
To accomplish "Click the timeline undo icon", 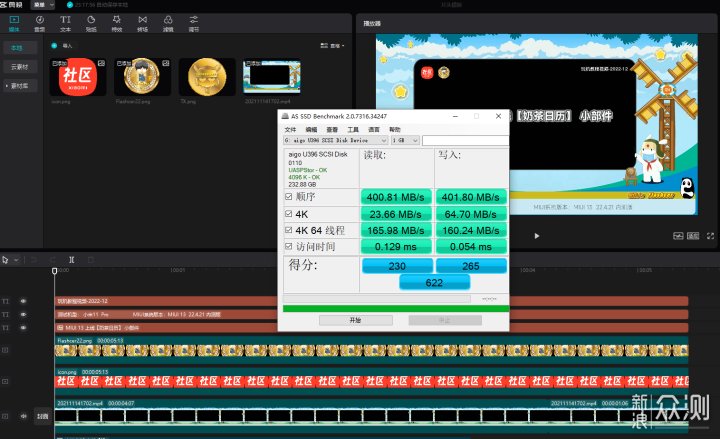I will click(34, 260).
